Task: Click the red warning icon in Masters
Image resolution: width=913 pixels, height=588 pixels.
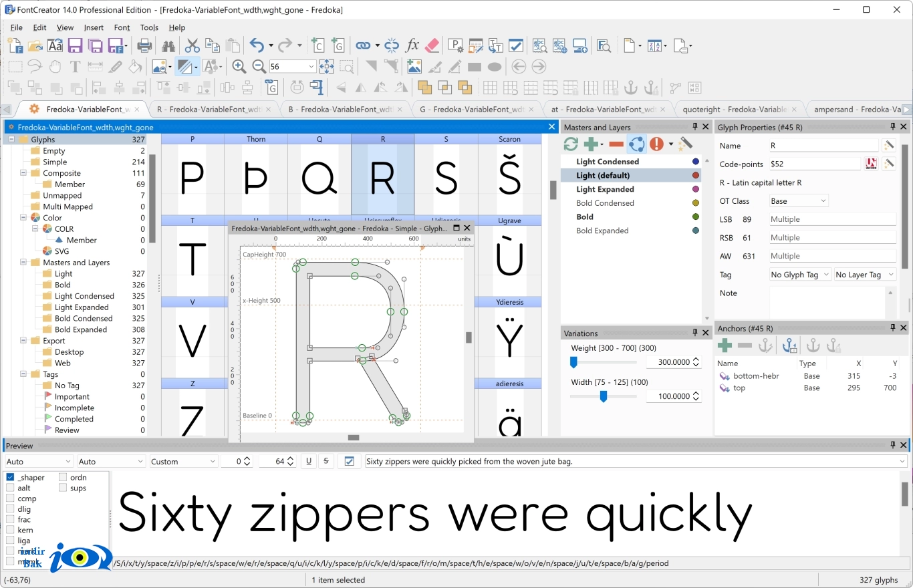Action: click(x=656, y=144)
